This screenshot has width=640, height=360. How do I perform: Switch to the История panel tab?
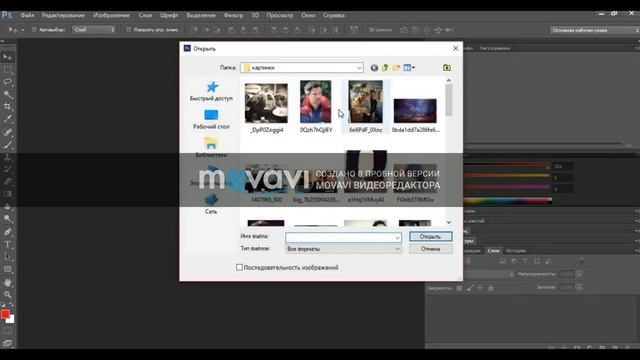(516, 251)
